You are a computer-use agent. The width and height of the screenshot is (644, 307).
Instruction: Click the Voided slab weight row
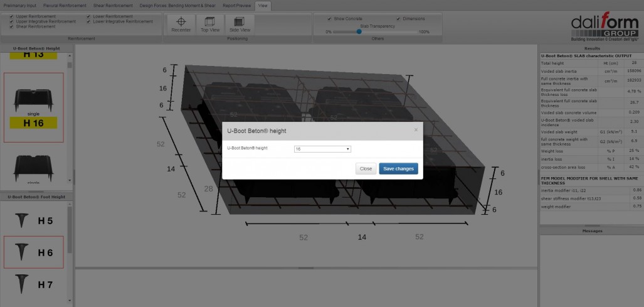click(591, 132)
